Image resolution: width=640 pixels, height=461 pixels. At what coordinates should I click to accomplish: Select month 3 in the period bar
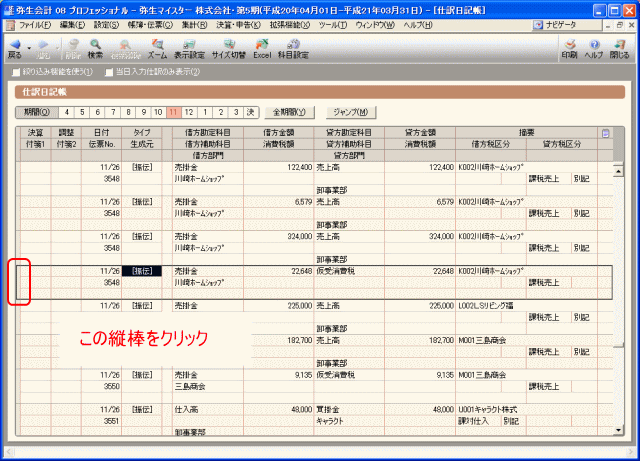(236, 112)
